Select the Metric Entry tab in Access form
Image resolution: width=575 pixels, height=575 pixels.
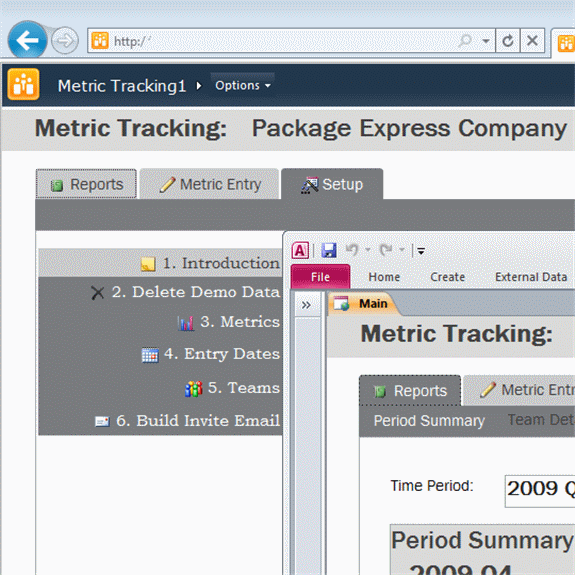pos(519,390)
